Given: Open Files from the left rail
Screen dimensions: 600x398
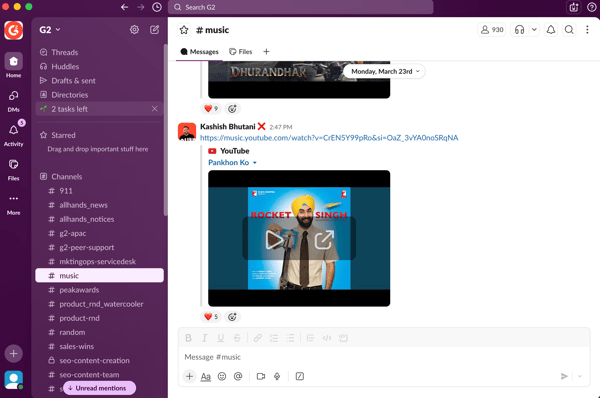Looking at the screenshot, I should click(x=13, y=169).
